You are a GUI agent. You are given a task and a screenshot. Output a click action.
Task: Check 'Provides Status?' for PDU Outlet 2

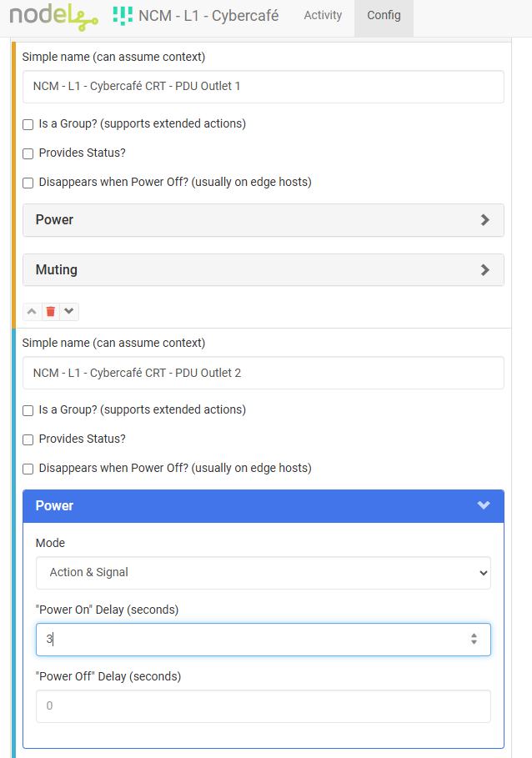(28, 439)
